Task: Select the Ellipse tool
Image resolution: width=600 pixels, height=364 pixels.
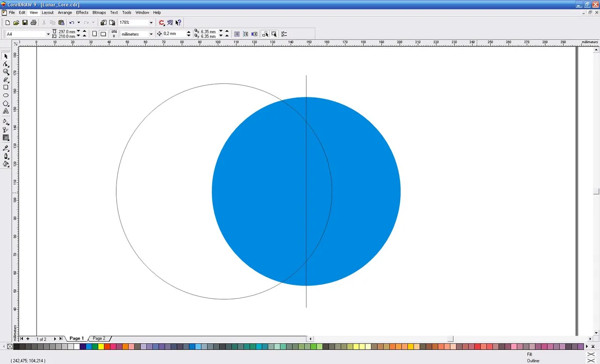Action: point(6,95)
